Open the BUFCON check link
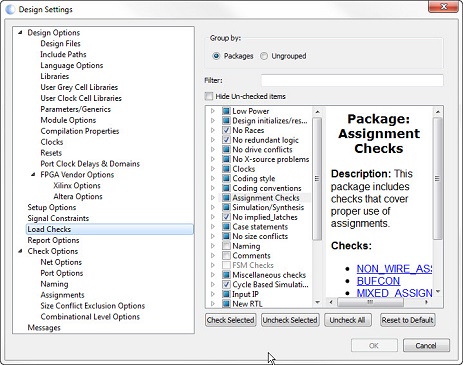The image size is (463, 365). (x=378, y=281)
